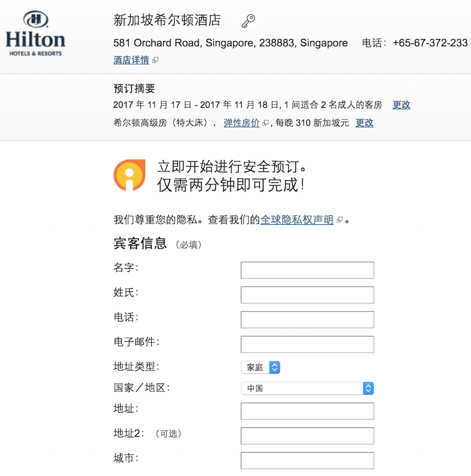Click the external-link icon next to 酒店详情
Viewport: 471px width, 476px height.
point(155,60)
